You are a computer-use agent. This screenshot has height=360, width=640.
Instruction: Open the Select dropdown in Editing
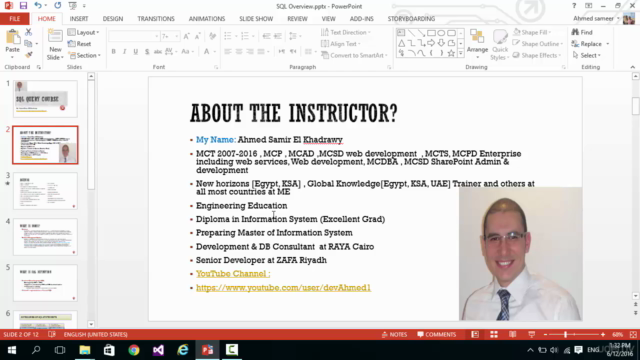587,55
